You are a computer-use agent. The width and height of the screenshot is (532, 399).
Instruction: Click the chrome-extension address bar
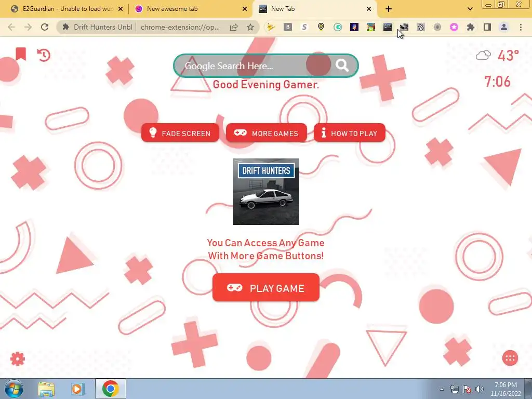pyautogui.click(x=180, y=27)
